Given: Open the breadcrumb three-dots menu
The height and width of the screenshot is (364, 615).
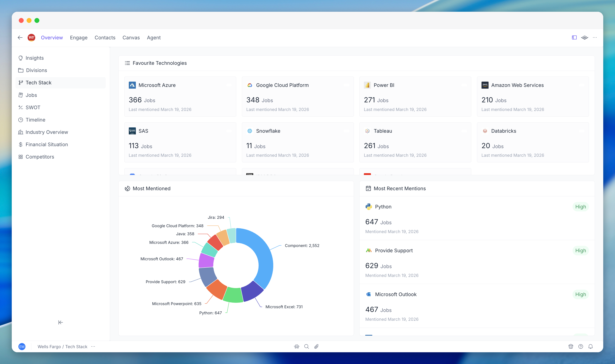Looking at the screenshot, I should click(93, 347).
